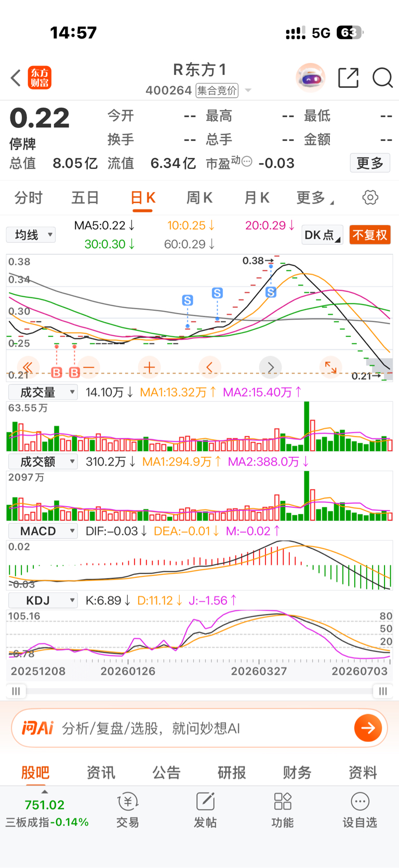This screenshot has width=399, height=868.
Task: Open the 均线 indicator dropdown
Action: point(31,235)
